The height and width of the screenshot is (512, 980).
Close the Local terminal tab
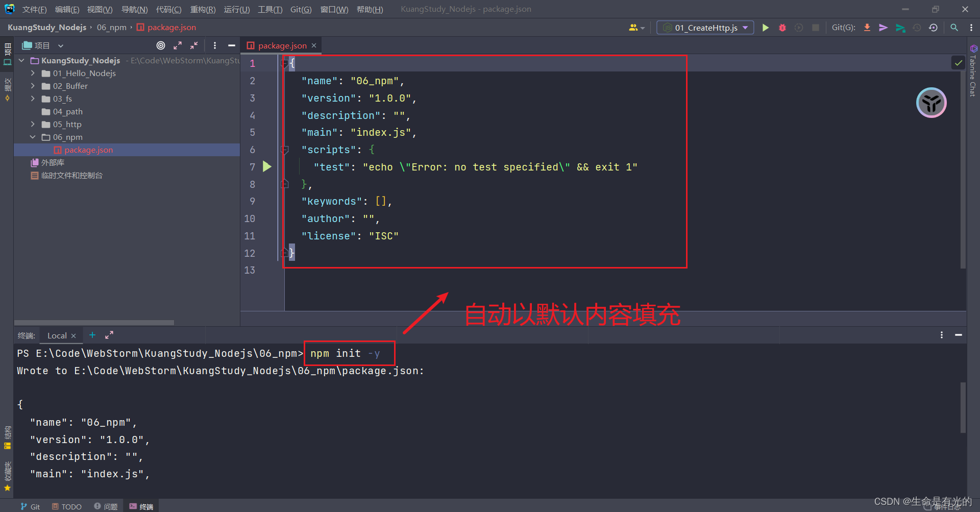[x=73, y=335]
